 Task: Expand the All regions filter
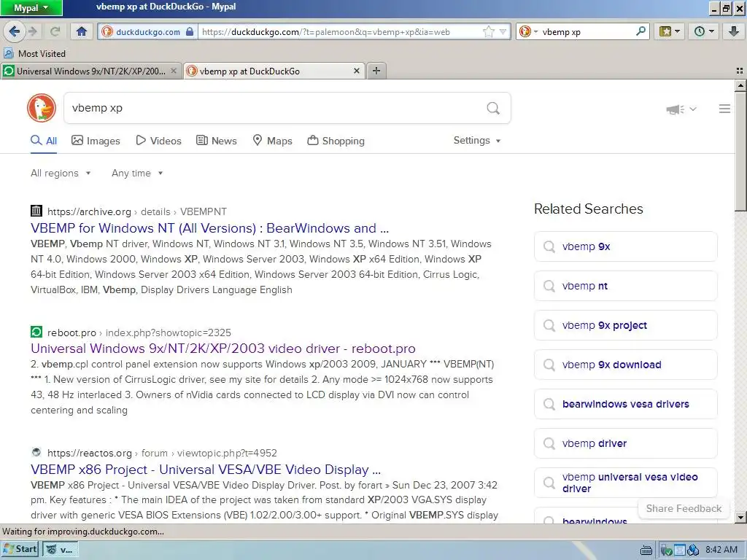(61, 174)
